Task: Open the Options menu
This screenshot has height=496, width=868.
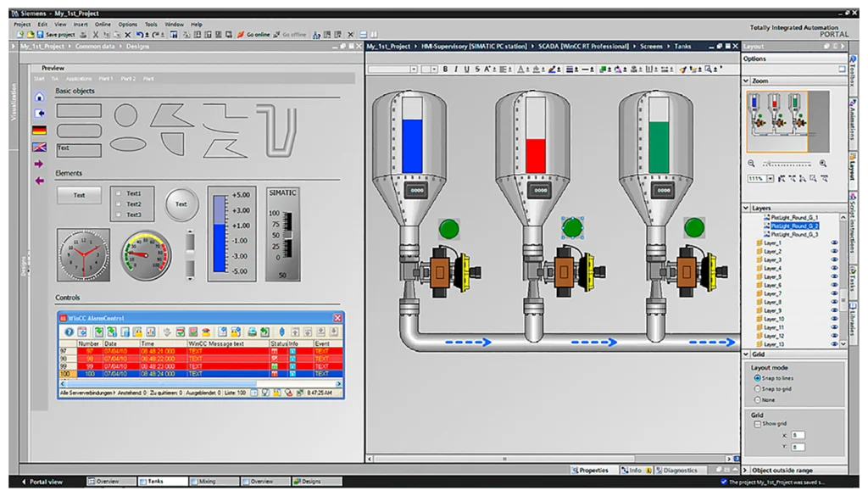Action: pos(127,25)
